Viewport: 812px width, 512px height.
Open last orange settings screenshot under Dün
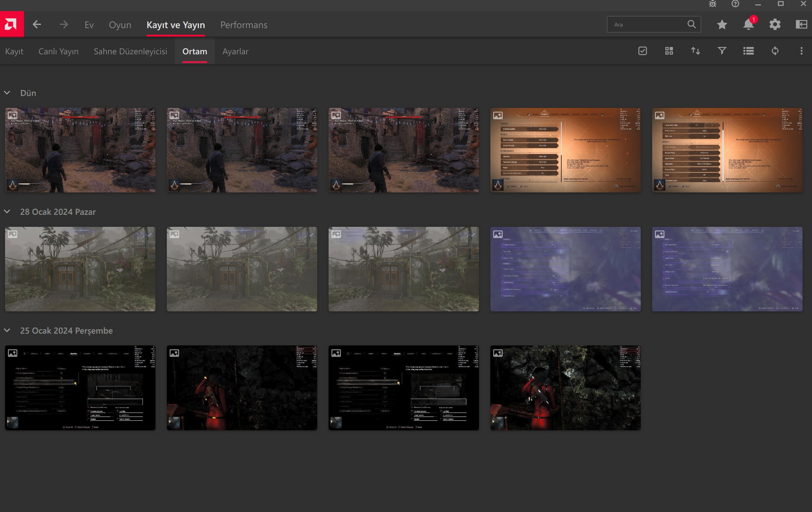click(x=727, y=150)
